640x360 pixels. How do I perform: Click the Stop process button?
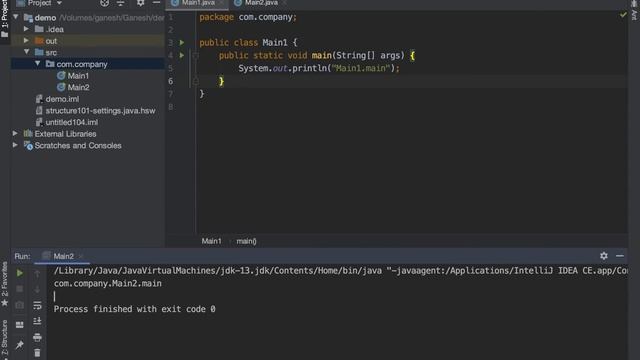[20, 289]
